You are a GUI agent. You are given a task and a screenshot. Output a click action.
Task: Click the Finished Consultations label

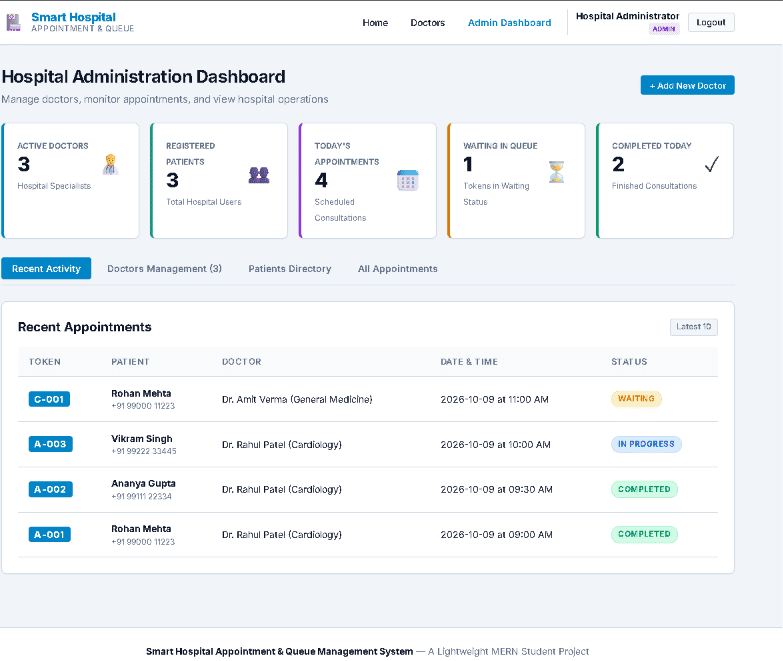click(654, 186)
